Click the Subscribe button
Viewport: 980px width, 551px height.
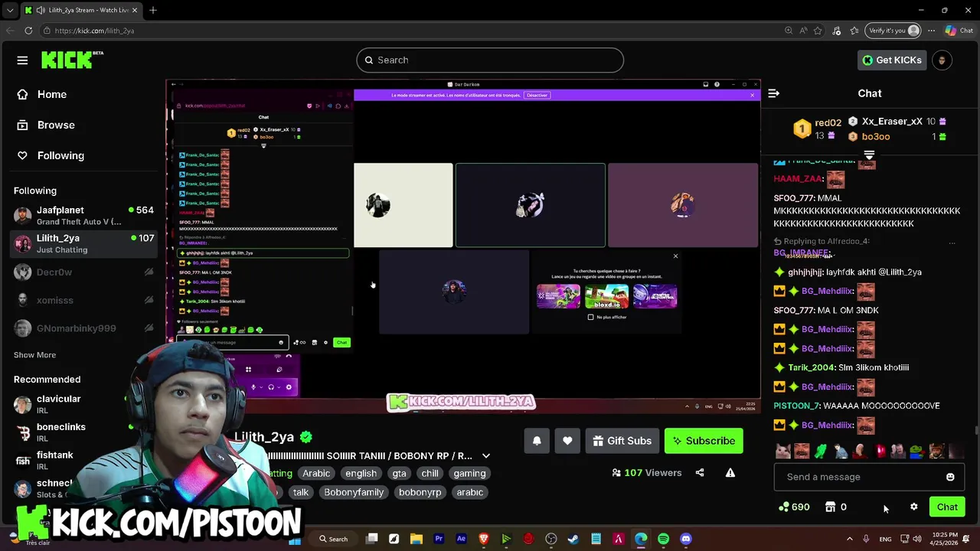point(704,441)
